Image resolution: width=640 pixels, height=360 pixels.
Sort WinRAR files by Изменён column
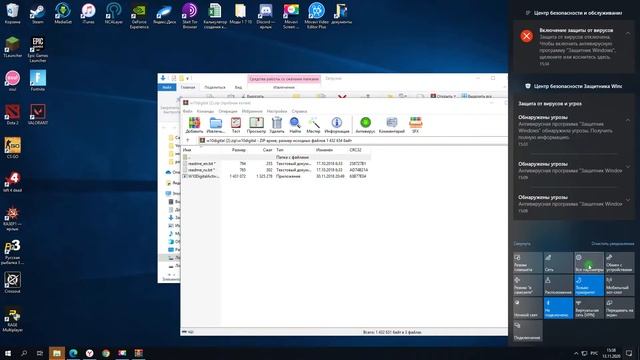(x=324, y=150)
